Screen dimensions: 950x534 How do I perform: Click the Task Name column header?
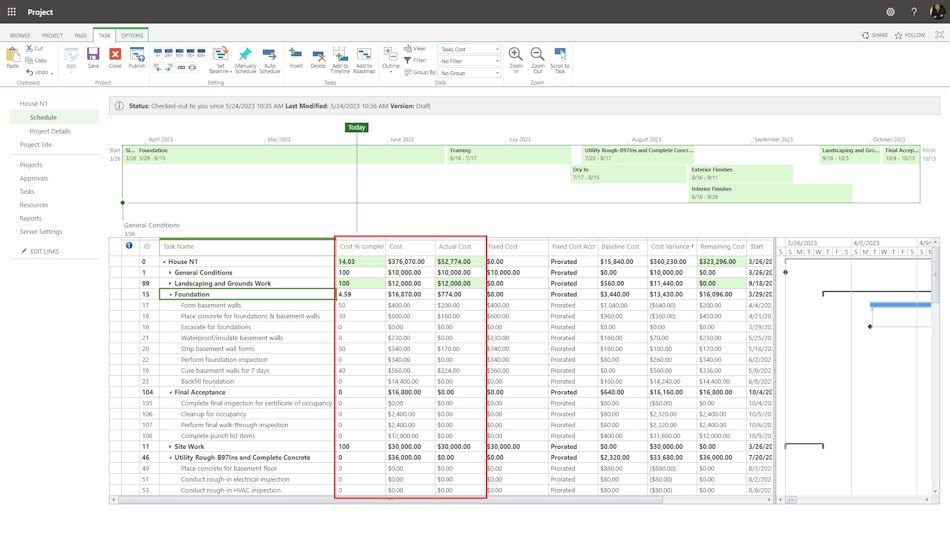coord(247,247)
